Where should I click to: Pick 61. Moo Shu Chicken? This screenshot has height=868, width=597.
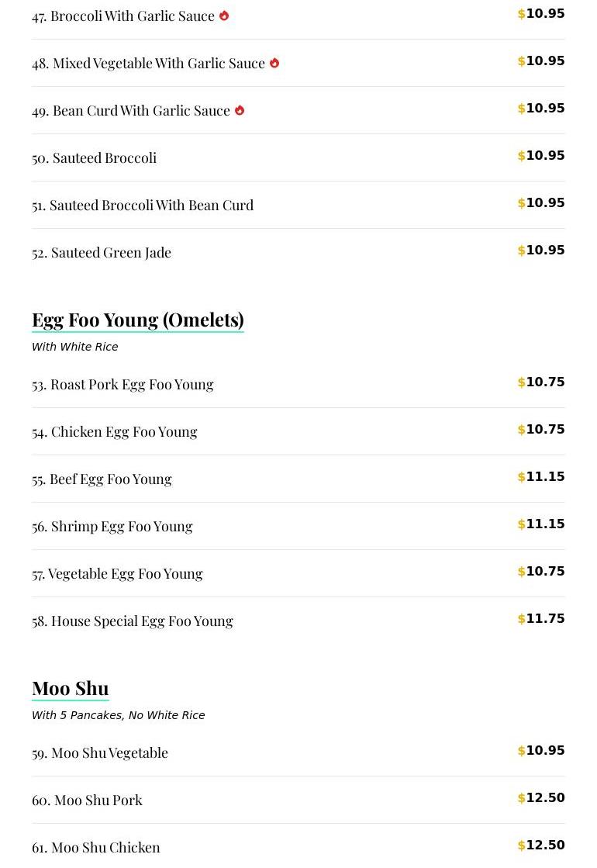[x=96, y=847]
